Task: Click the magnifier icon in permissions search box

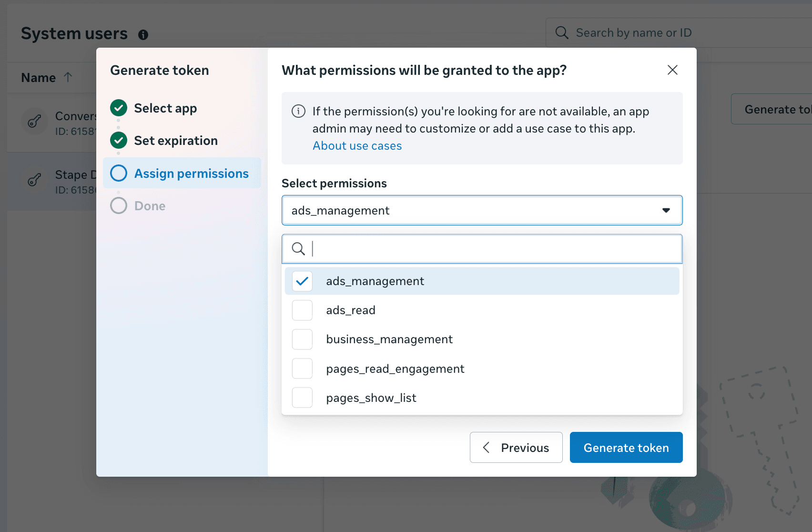Action: click(299, 248)
